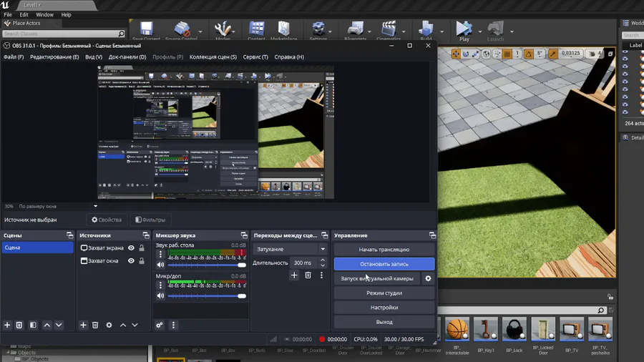Toggle rotation snapping in Unreal viewport

click(x=529, y=54)
